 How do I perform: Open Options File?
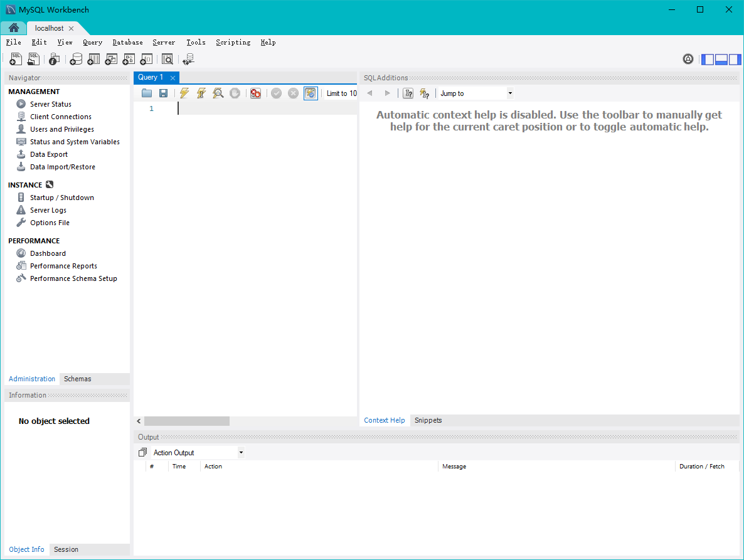[50, 223]
